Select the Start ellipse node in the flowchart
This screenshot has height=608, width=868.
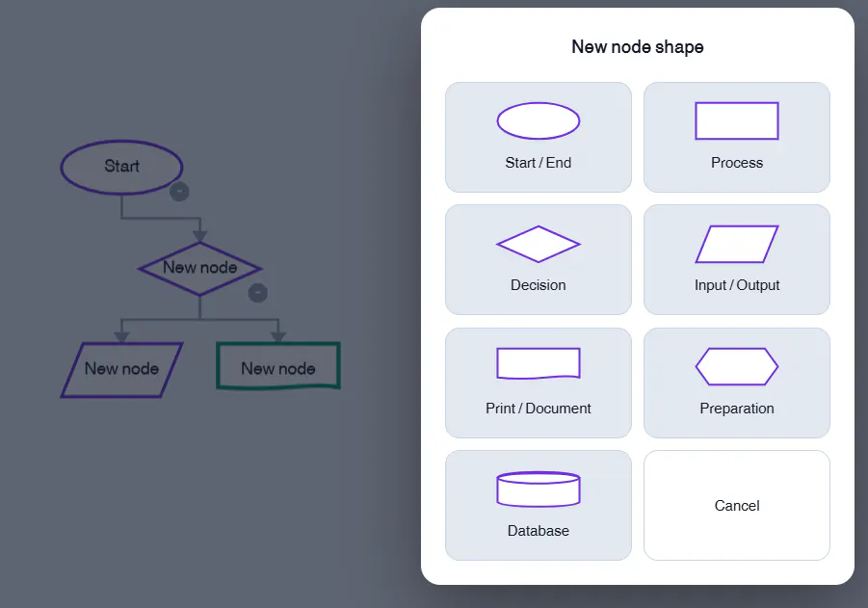click(x=121, y=168)
